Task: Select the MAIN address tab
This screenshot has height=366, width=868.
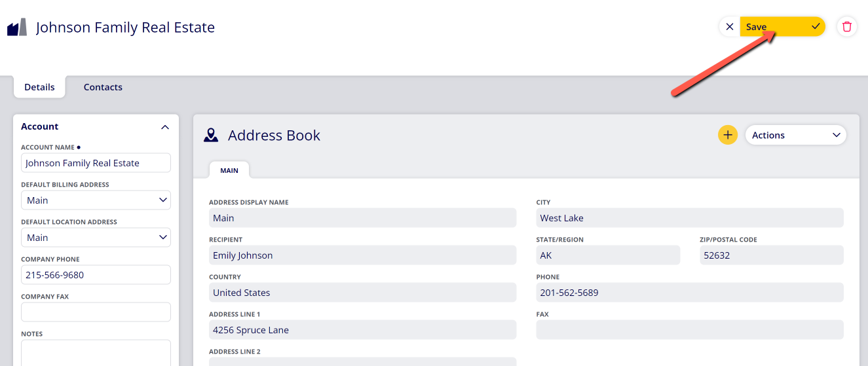Action: (x=229, y=170)
